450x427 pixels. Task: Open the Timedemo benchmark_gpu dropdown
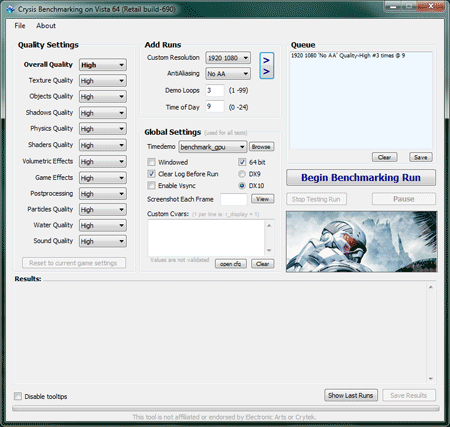click(x=213, y=147)
